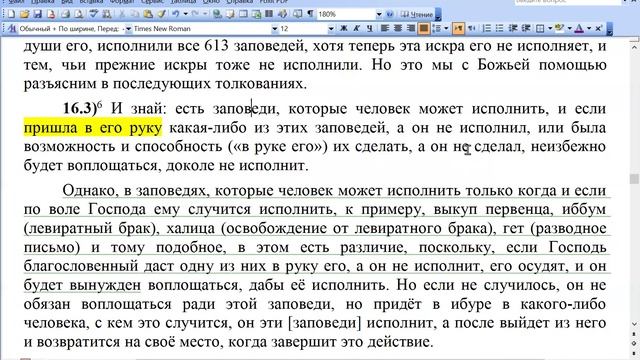
Task: Click the style name field
Action: coord(71,29)
